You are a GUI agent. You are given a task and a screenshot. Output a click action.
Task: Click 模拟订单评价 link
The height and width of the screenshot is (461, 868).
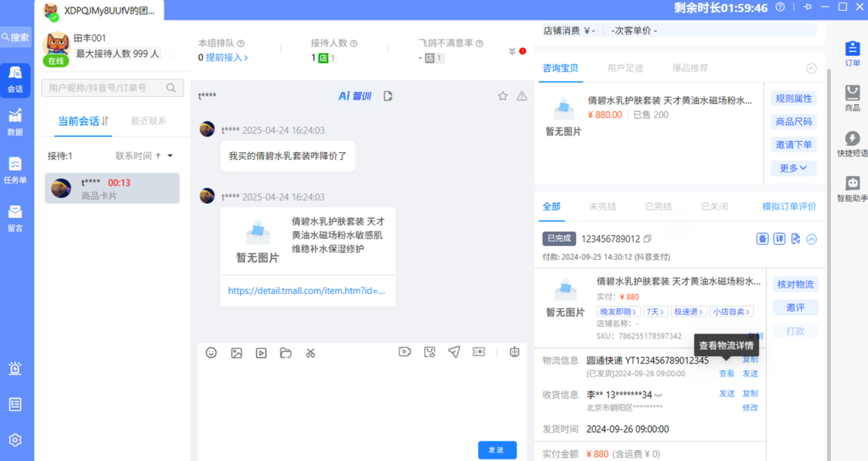pyautogui.click(x=789, y=207)
